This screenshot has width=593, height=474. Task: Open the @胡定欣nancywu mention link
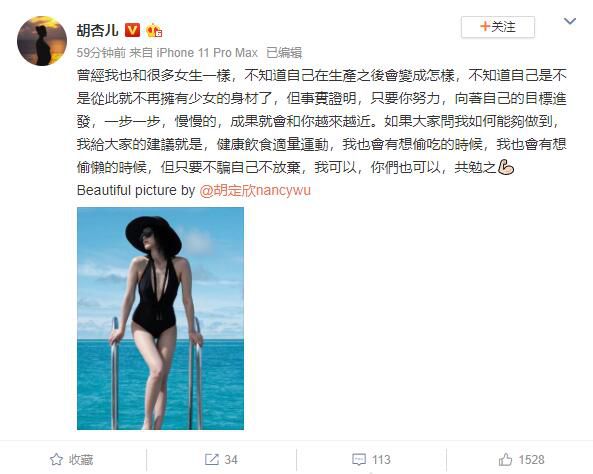pos(255,190)
